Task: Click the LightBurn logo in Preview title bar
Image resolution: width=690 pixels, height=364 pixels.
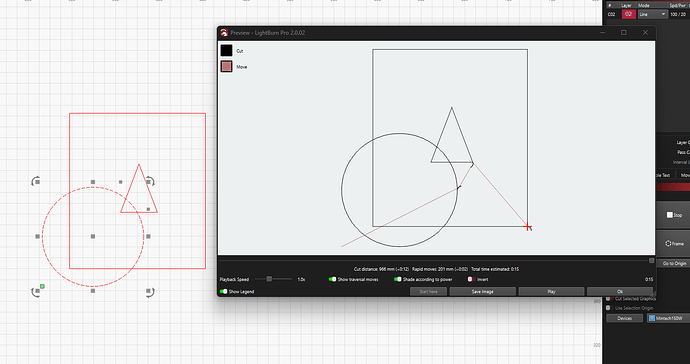Action: (x=224, y=33)
